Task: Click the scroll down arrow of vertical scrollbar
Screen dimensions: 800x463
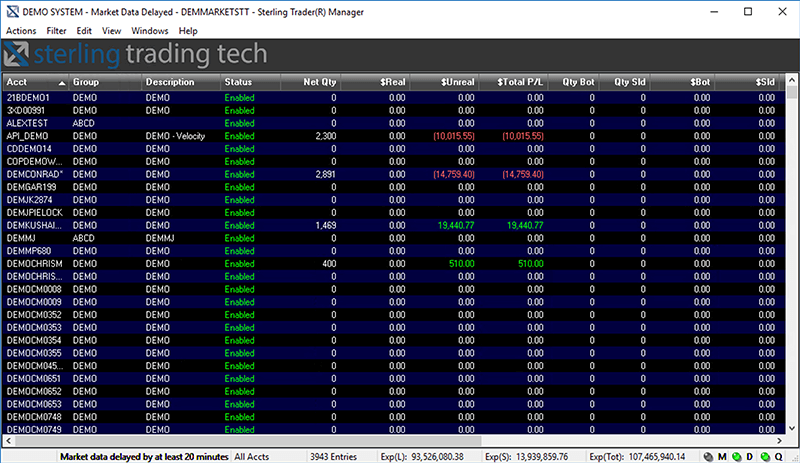Action: coord(792,429)
